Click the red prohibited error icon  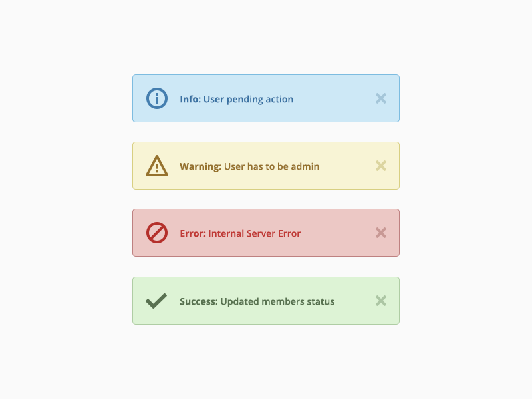(x=156, y=233)
